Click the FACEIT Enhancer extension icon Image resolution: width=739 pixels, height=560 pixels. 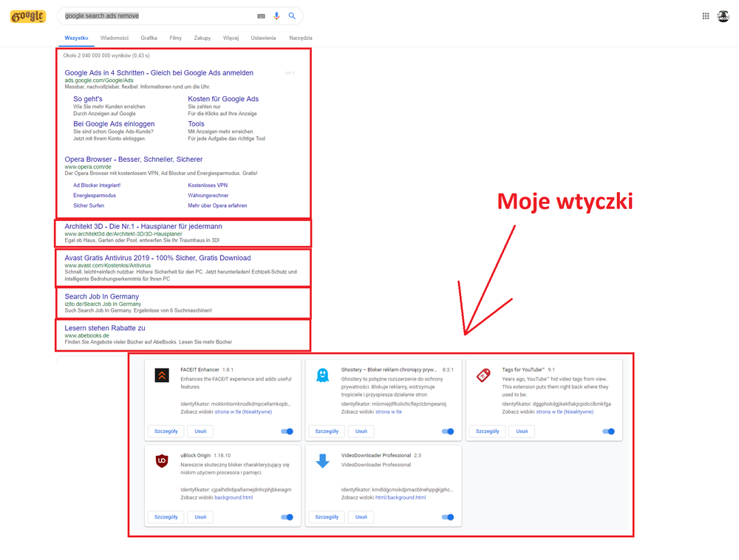coord(162,375)
